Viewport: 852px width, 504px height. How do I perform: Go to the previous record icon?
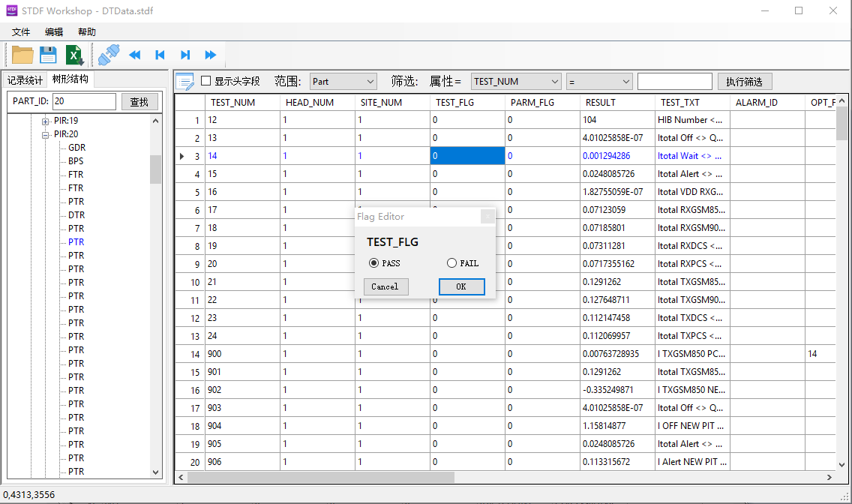click(x=160, y=55)
